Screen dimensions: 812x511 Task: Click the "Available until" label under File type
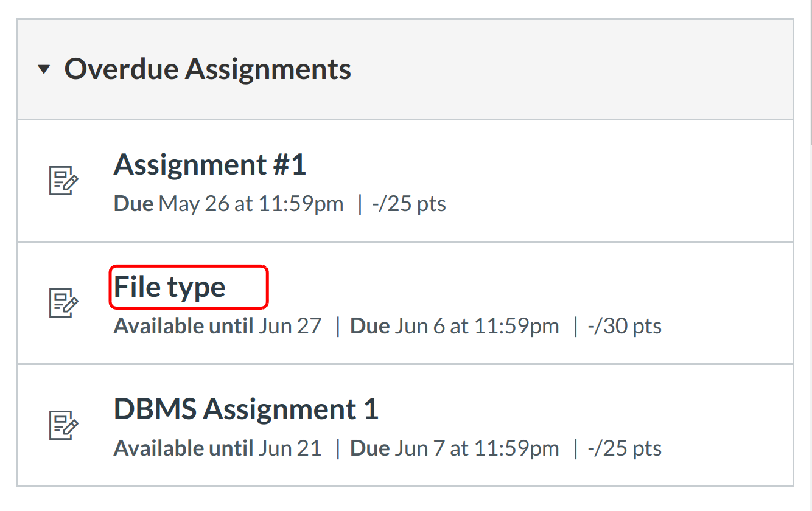coord(183,327)
